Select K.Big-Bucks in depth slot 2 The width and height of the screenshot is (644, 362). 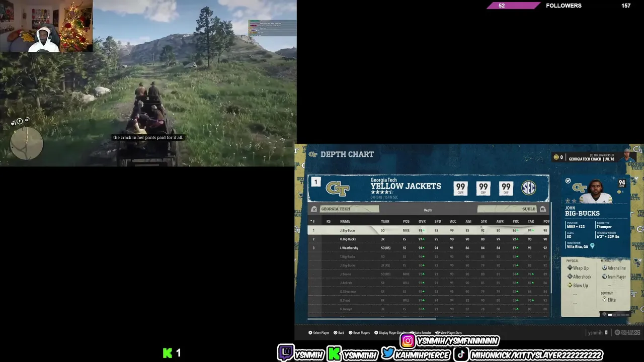pyautogui.click(x=428, y=239)
